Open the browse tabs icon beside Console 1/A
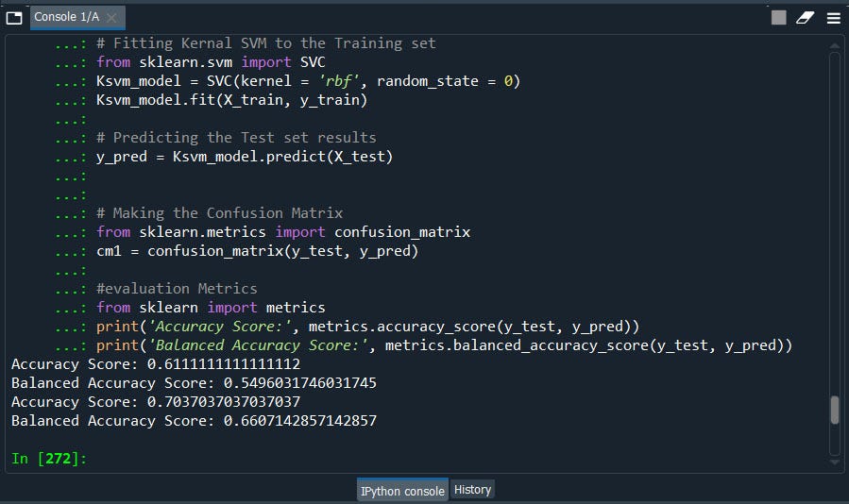Image resolution: width=849 pixels, height=504 pixels. click(14, 18)
